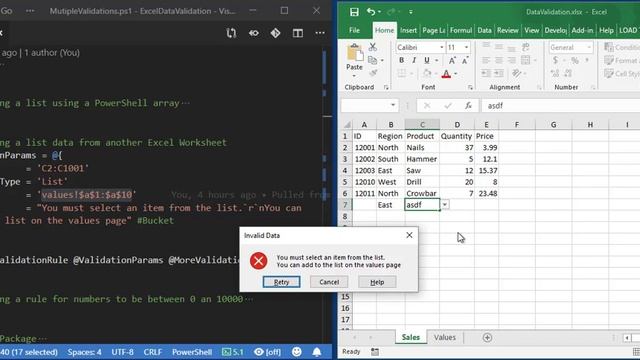Switch to the Values sheet tab
Screen dimensions: 640x360
click(444, 337)
